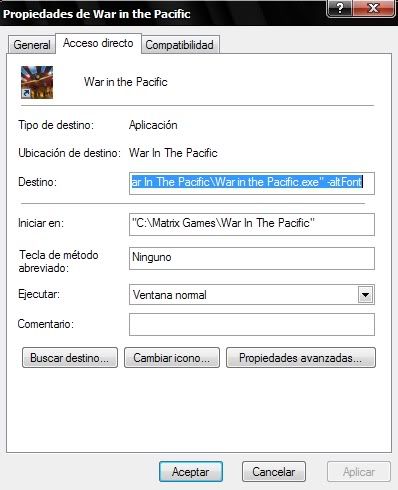
Task: Open the Ejecutar dropdown arrow
Action: click(365, 295)
